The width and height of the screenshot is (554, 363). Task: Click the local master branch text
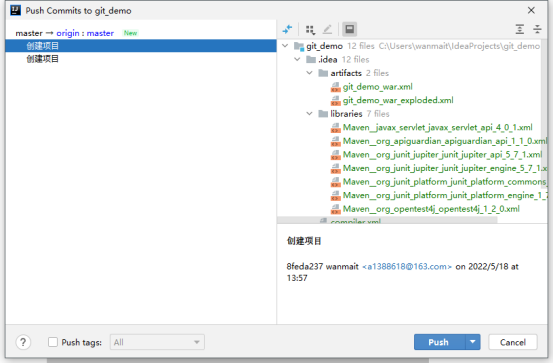click(29, 33)
